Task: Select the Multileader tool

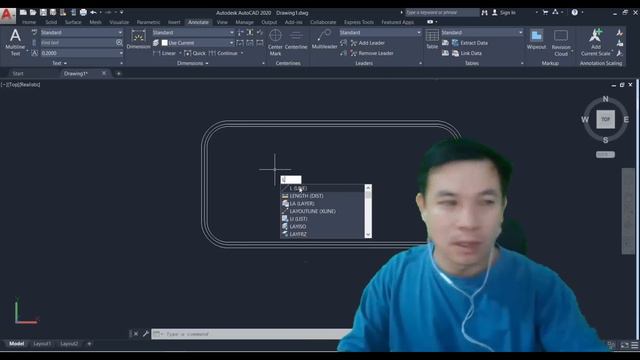Action: 324,40
